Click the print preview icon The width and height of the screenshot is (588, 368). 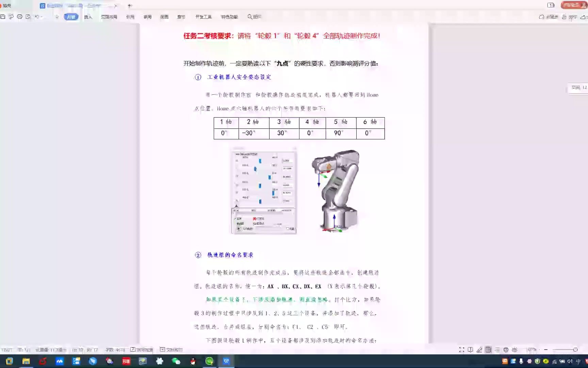28,17
